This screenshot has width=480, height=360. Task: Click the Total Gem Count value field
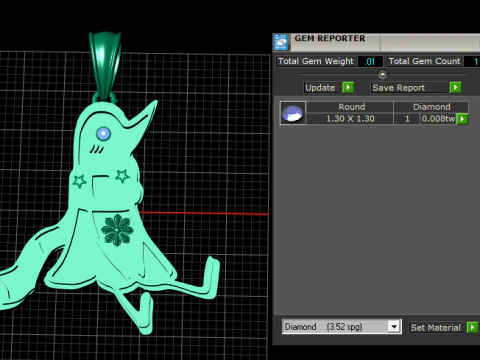coord(472,62)
